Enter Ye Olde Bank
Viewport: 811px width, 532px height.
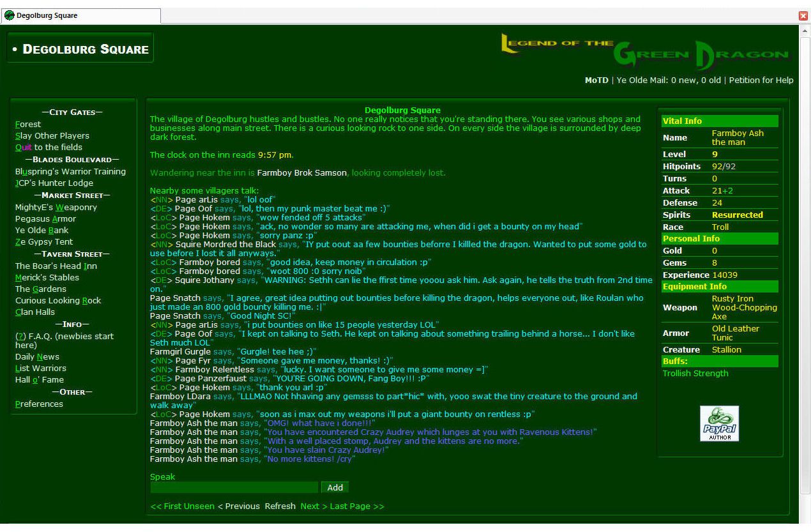pos(42,231)
